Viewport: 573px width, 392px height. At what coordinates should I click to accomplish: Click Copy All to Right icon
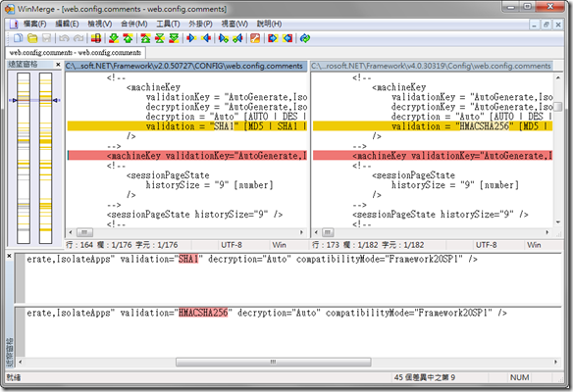point(273,38)
